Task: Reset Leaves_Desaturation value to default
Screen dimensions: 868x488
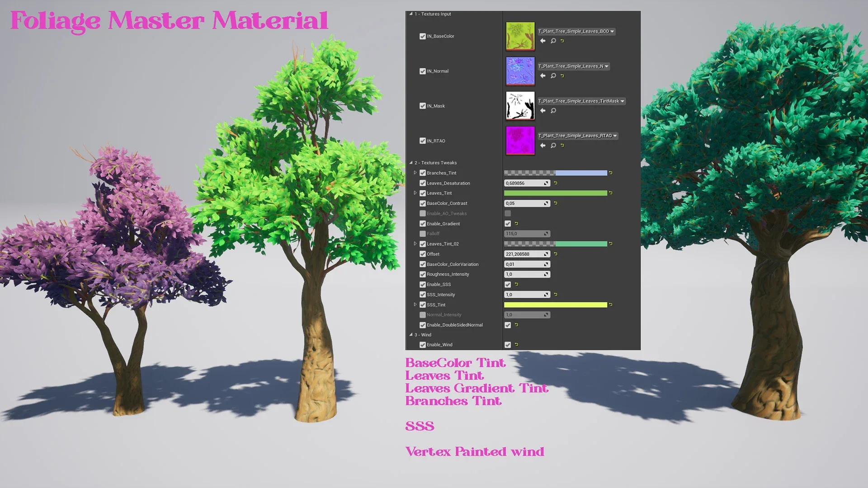Action: 556,183
